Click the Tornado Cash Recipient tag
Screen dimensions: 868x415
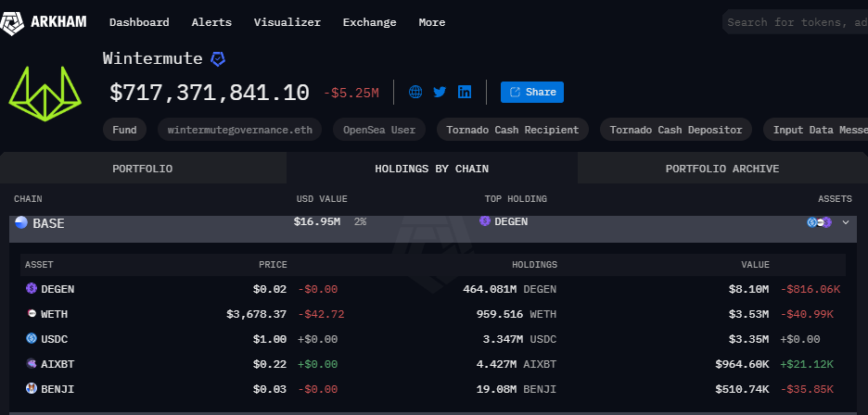[x=513, y=130]
